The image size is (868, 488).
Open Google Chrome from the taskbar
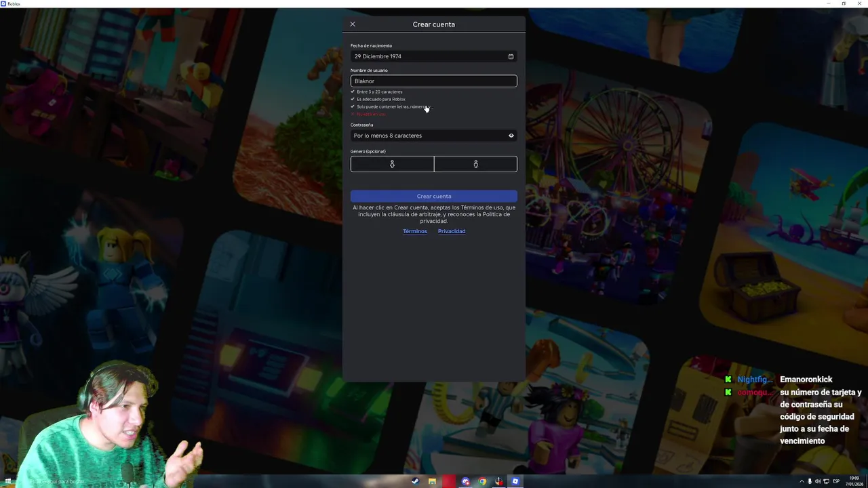482,481
